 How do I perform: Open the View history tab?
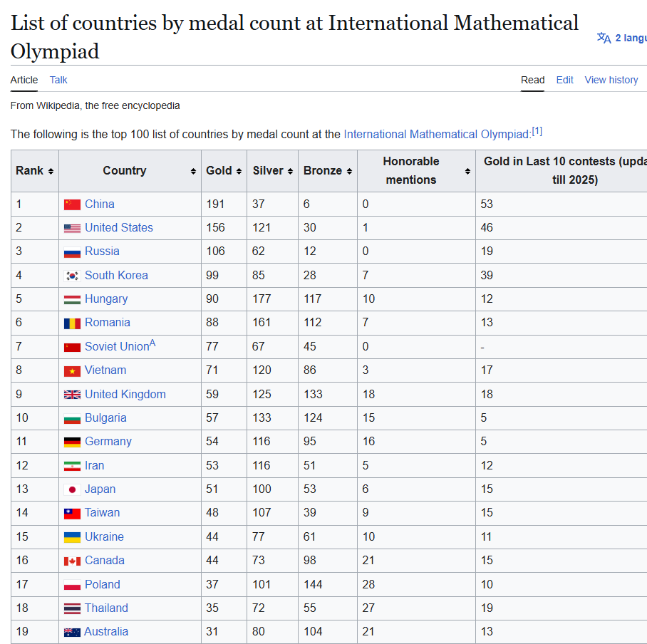pyautogui.click(x=611, y=80)
